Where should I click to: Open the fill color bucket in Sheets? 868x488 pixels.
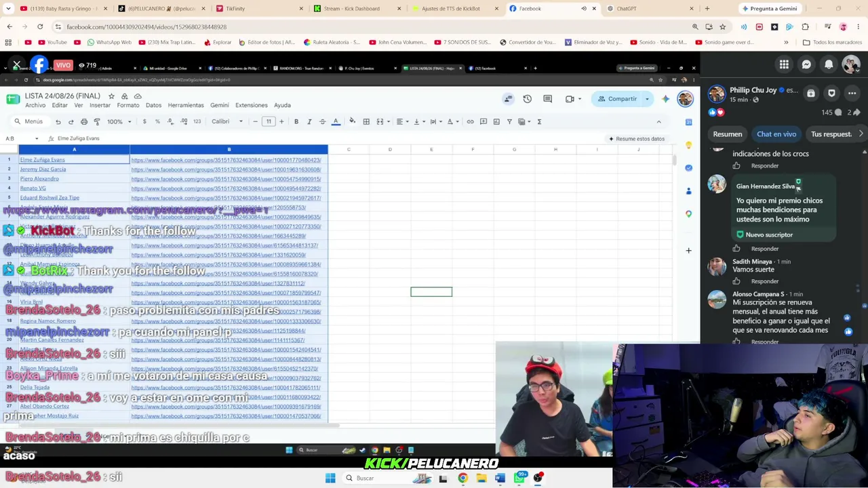coord(352,122)
